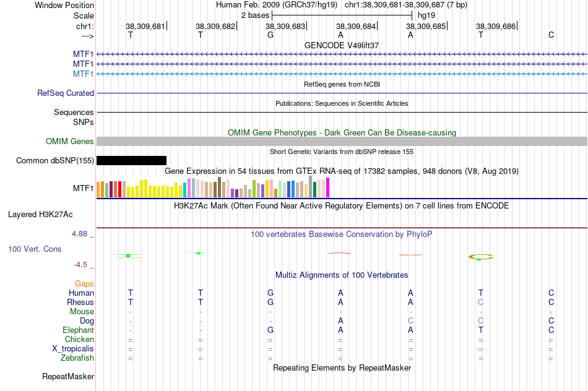
Task: Click the OMIM Gene Phenotypes green title
Action: [x=342, y=133]
